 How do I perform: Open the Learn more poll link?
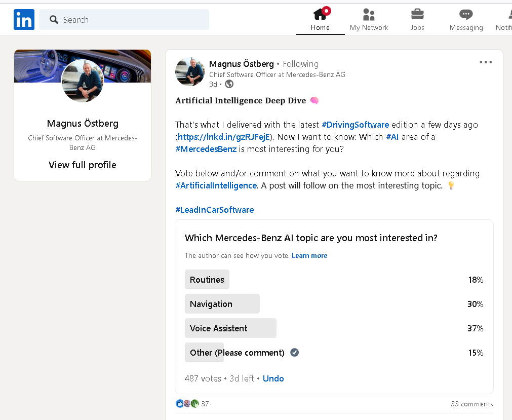coord(309,256)
